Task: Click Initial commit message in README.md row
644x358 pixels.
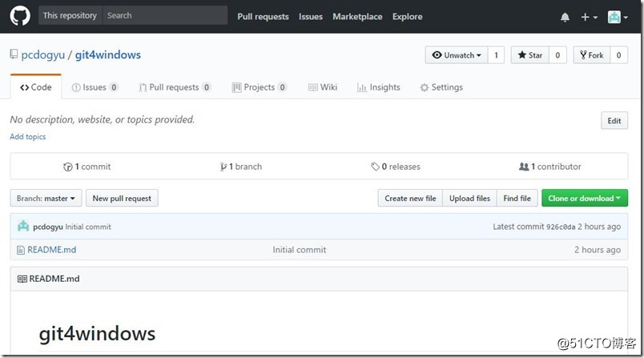Action: click(x=300, y=250)
